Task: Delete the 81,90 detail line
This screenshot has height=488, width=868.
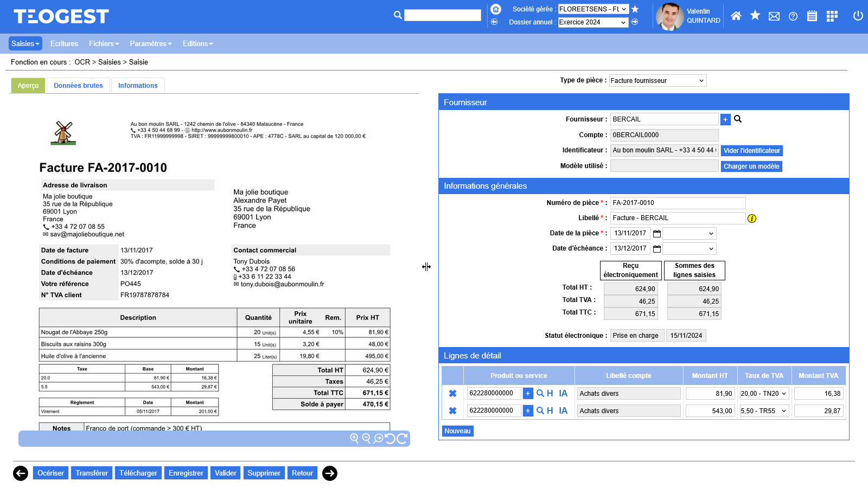Action: (x=452, y=394)
